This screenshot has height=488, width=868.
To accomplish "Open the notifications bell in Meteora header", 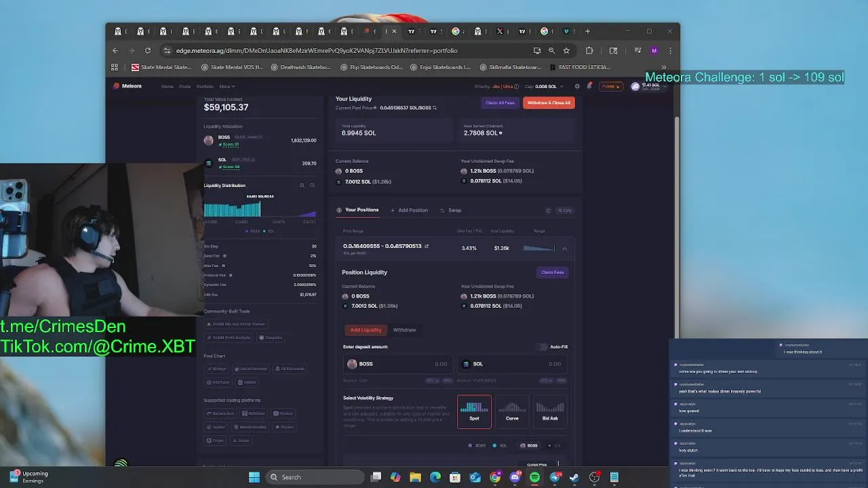I will tap(589, 86).
